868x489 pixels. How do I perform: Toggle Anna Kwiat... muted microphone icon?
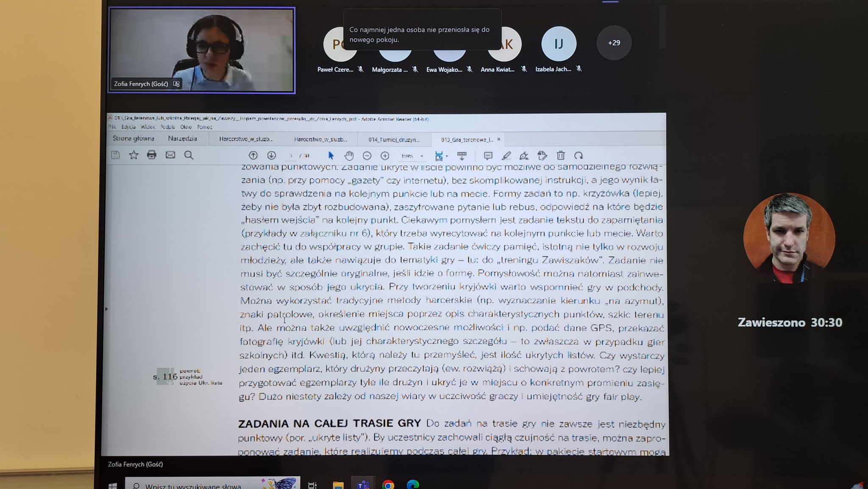524,69
